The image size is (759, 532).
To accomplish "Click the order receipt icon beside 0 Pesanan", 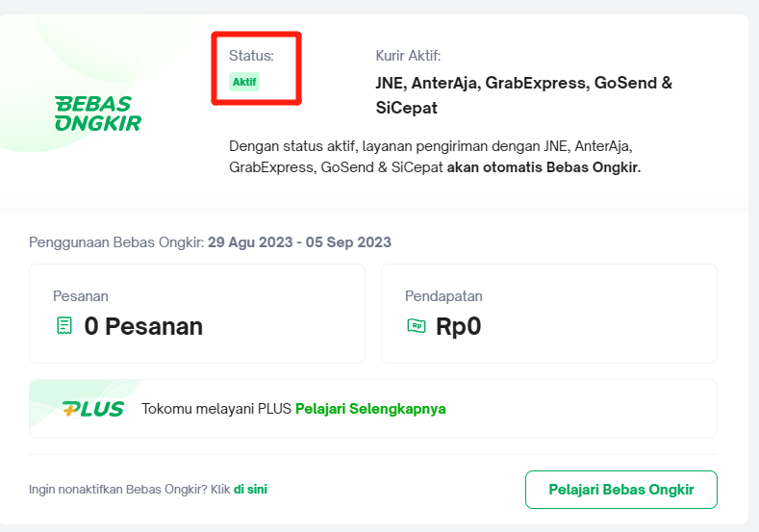I will [x=64, y=326].
